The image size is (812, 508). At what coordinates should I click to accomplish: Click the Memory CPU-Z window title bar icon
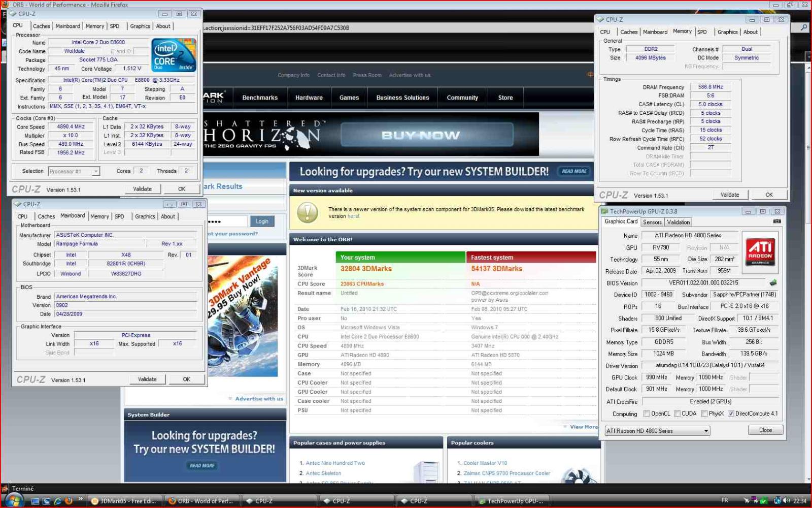tap(601, 19)
